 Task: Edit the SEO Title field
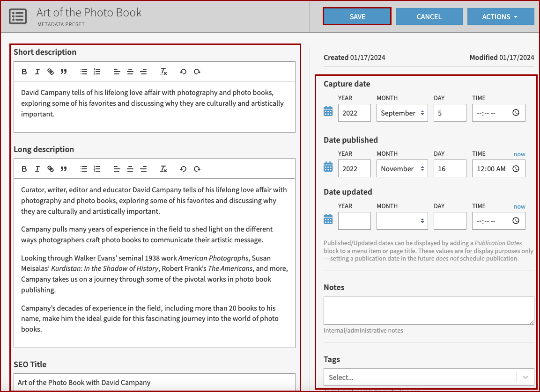(155, 382)
